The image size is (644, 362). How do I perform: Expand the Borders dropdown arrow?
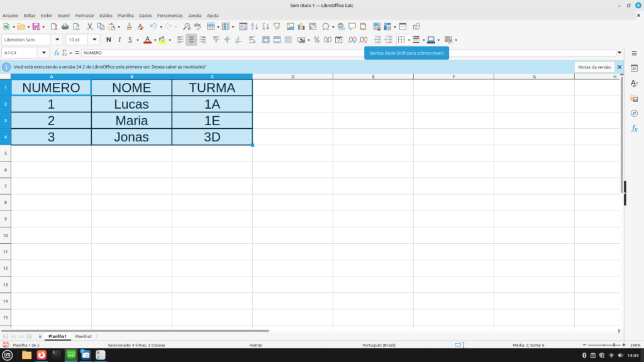click(x=409, y=40)
